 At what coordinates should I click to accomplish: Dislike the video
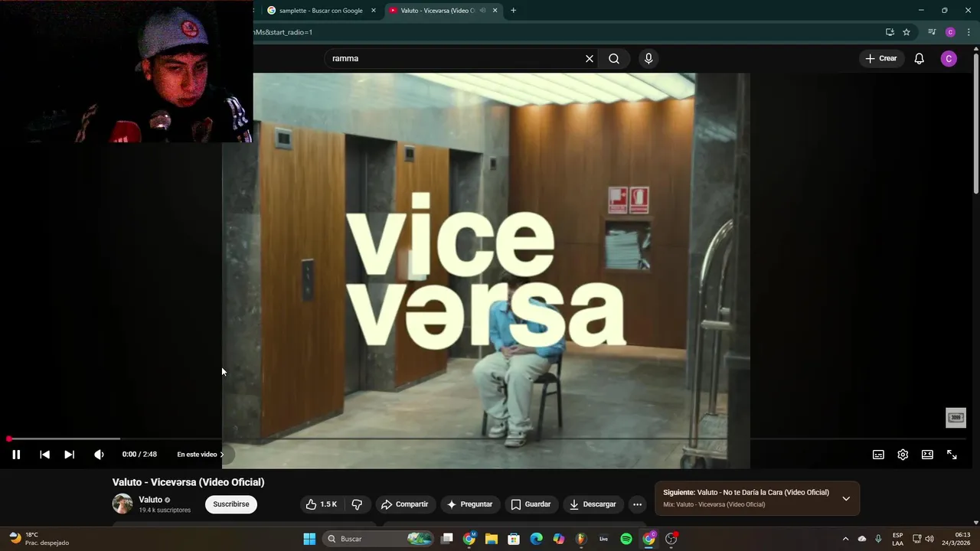(357, 504)
